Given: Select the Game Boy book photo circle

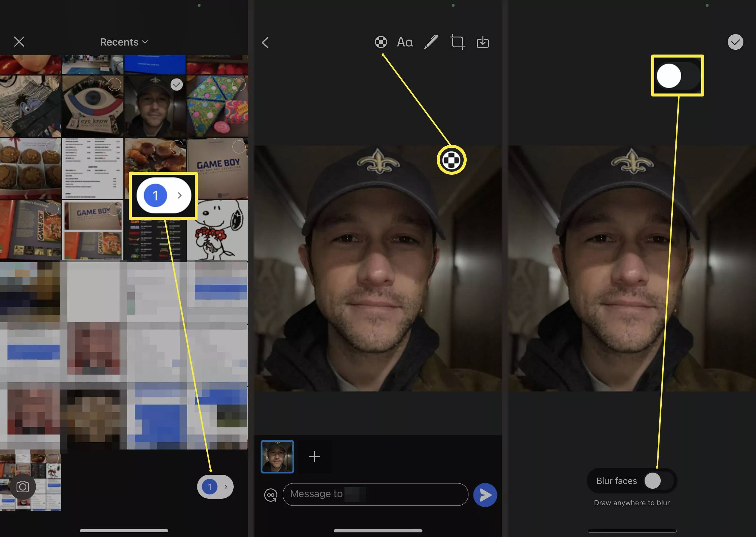Looking at the screenshot, I should point(52,209).
